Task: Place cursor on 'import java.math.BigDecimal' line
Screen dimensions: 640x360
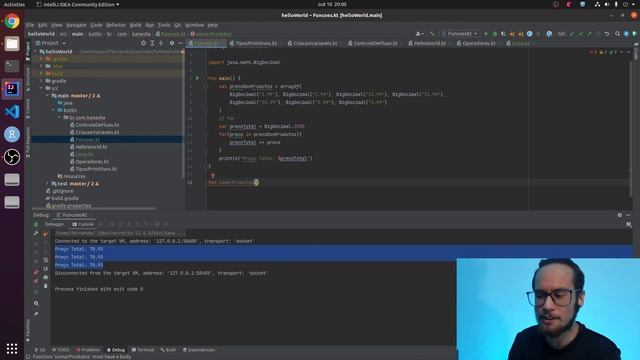Action: 244,62
